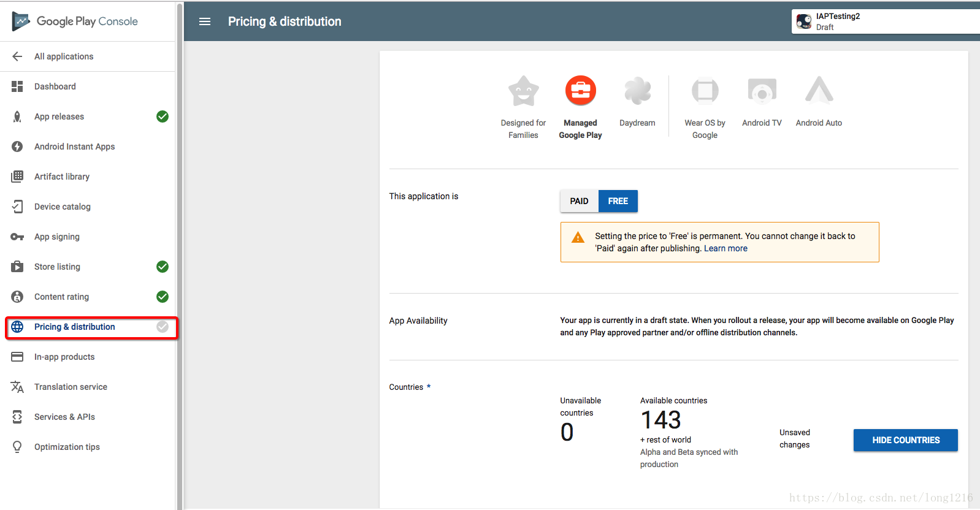Screen dimensions: 980x510
Task: Click the Android Instant Apps lightning icon
Action: (x=17, y=147)
